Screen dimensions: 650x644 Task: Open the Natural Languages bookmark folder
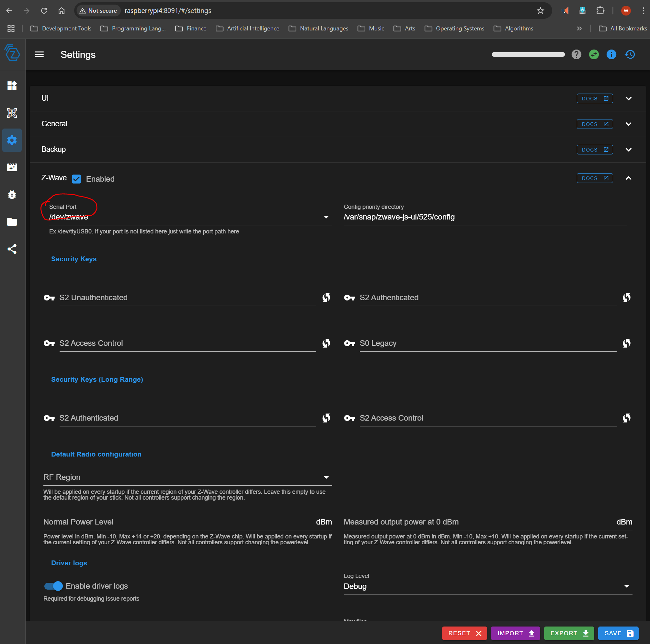pos(318,28)
